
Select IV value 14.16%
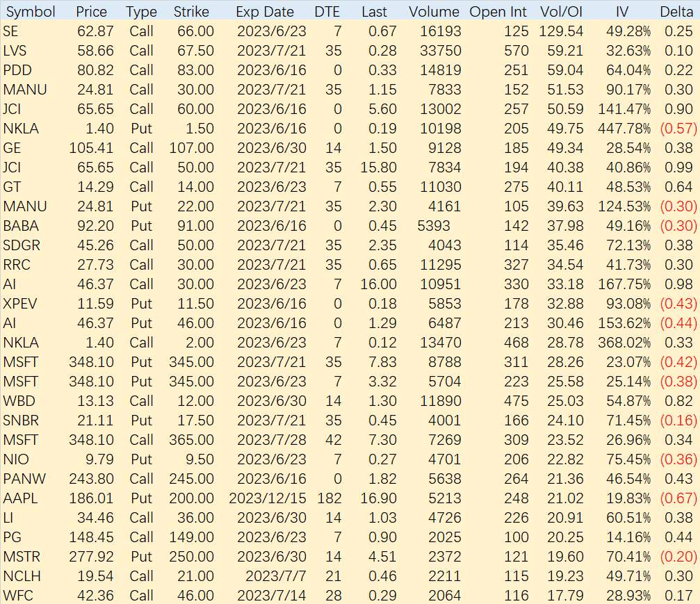(628, 537)
